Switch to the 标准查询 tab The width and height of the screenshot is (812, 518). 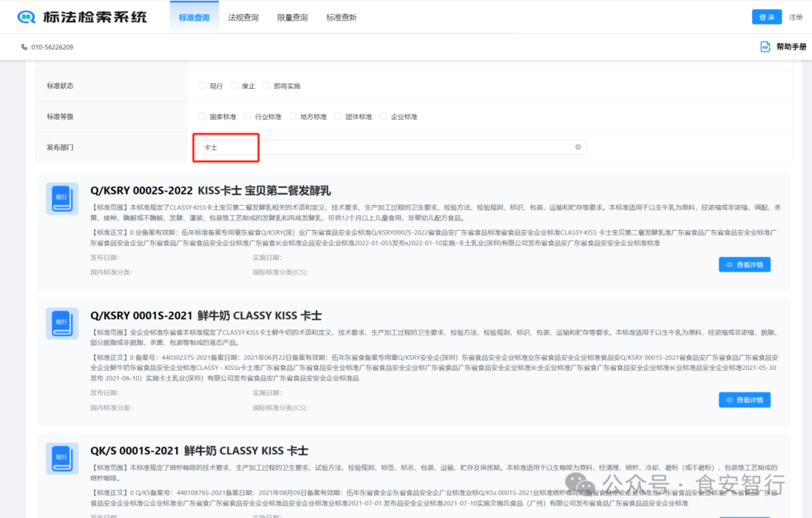click(194, 17)
